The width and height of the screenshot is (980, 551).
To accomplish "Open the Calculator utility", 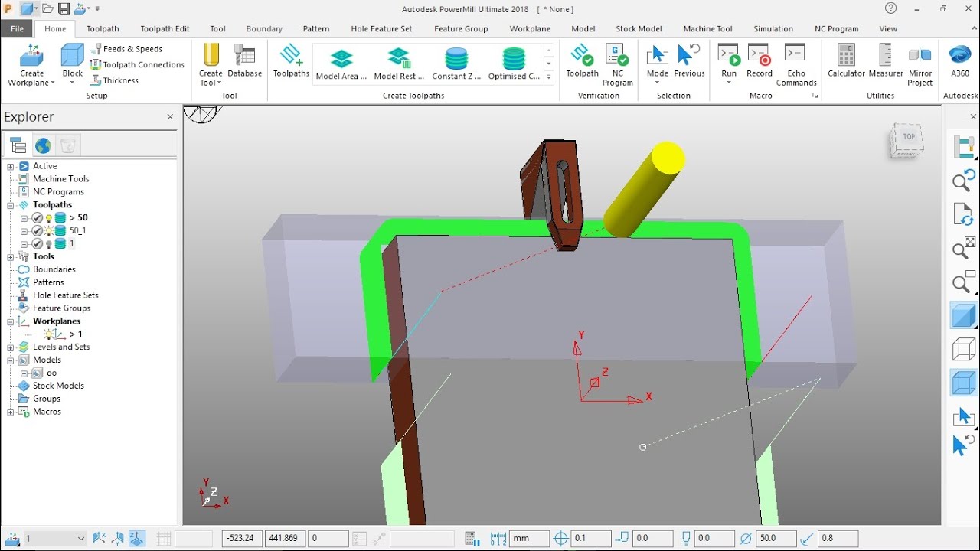I will coord(846,60).
